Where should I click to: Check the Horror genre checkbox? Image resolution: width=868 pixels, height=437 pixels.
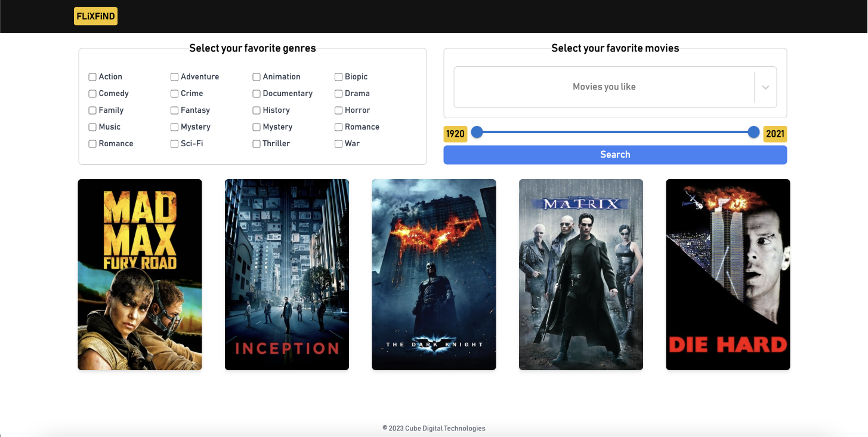[x=338, y=110]
